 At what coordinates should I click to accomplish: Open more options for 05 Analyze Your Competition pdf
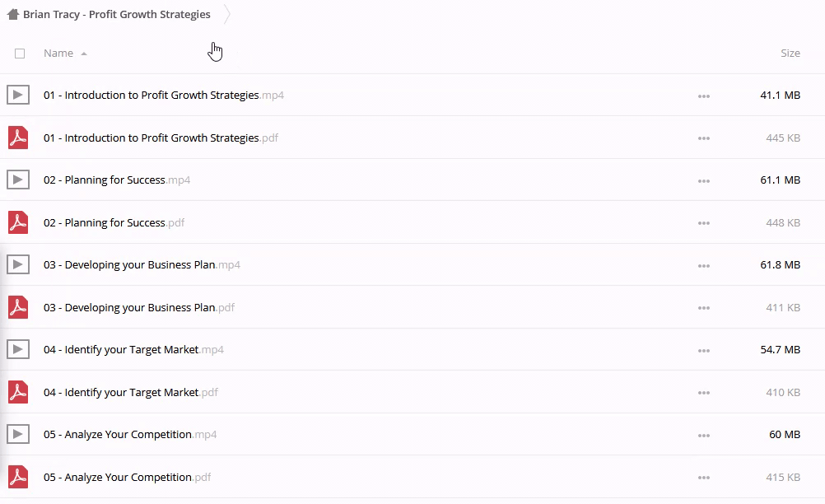click(703, 478)
